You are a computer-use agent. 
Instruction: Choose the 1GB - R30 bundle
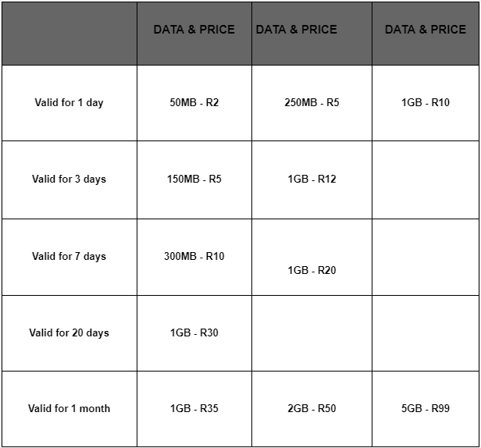point(194,332)
